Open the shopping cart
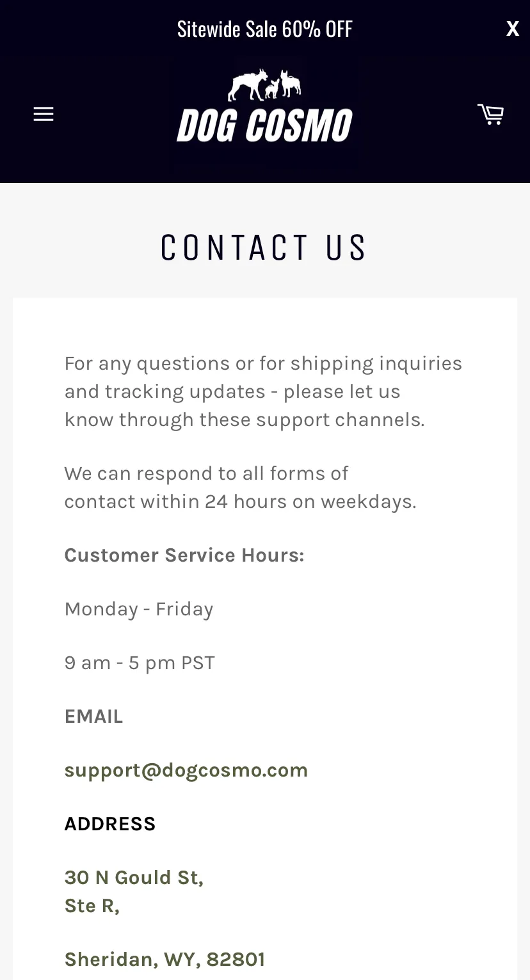This screenshot has height=980, width=530. click(x=490, y=115)
